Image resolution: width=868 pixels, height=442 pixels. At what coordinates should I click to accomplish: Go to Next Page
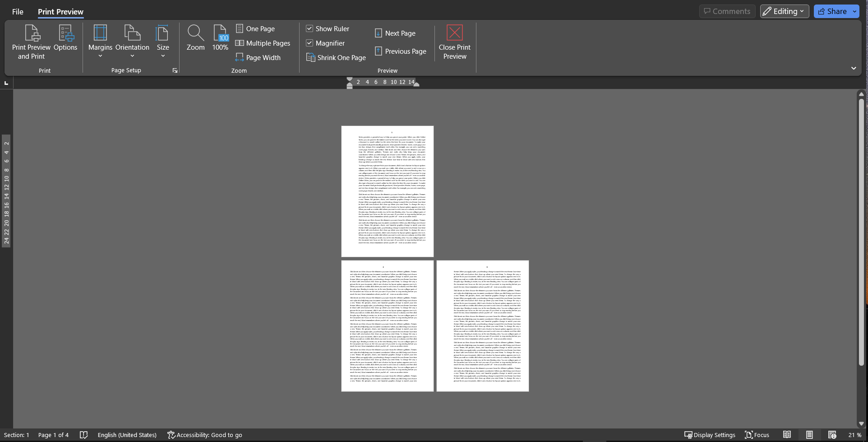[x=395, y=33]
